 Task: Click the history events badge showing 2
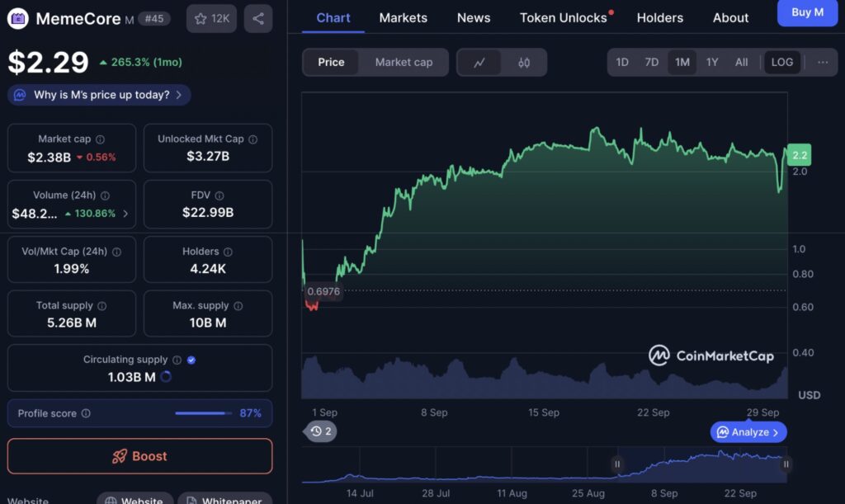pyautogui.click(x=321, y=431)
